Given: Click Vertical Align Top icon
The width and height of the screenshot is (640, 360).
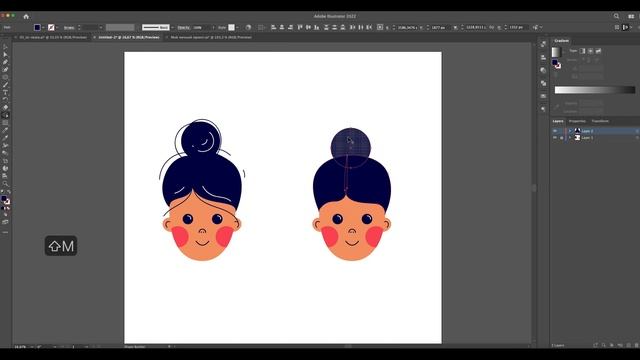Looking at the screenshot, I should (300, 27).
